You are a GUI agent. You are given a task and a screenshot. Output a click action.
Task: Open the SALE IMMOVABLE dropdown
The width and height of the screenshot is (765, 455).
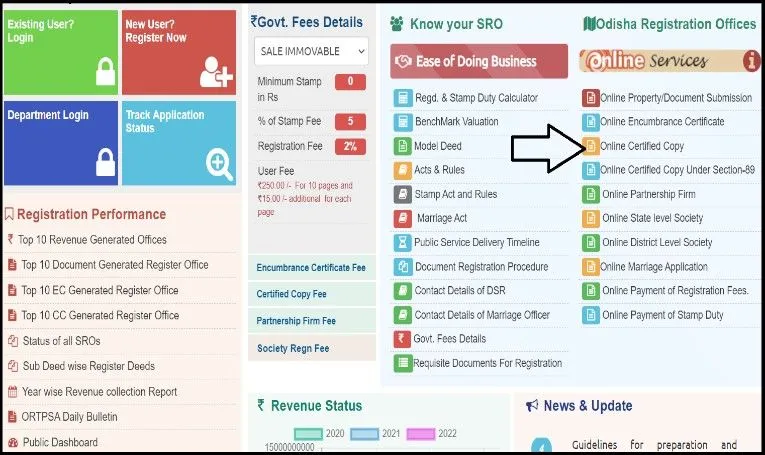coord(311,51)
